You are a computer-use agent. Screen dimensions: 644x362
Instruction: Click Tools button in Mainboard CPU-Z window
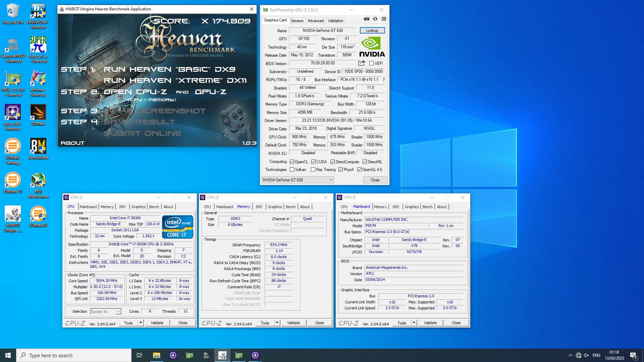click(x=402, y=323)
